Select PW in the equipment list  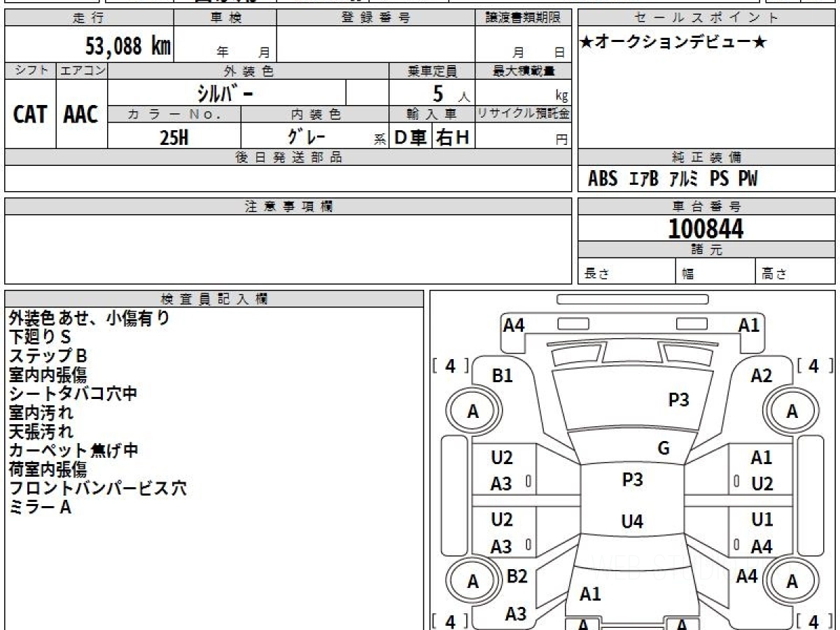point(748,179)
